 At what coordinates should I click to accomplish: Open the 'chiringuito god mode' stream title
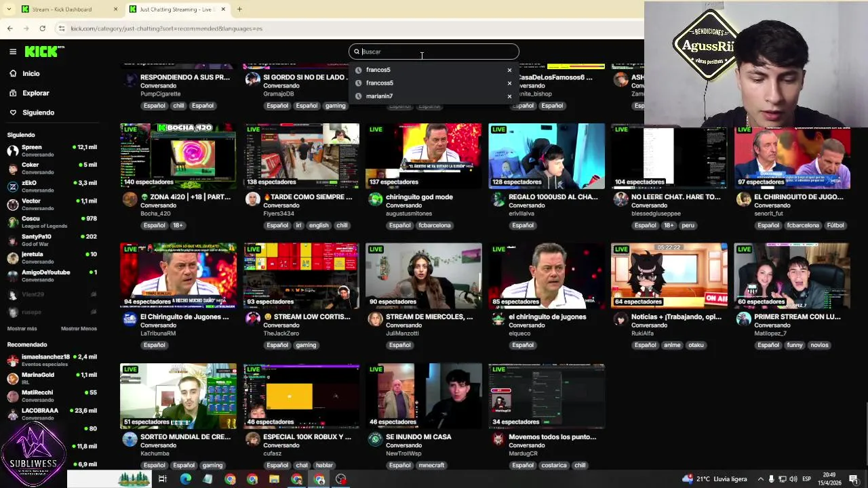[419, 197]
